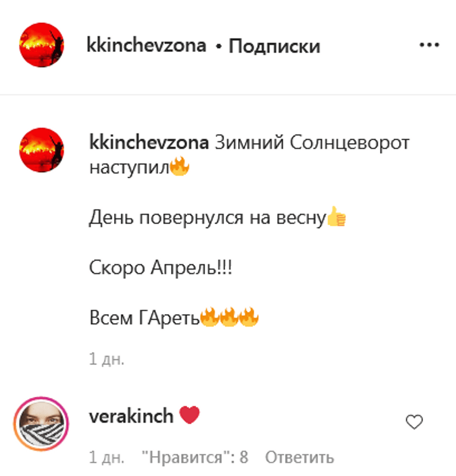Screen dimensions: 456x476
Task: Select the Зимний Солнцеворот caption text
Action: (312, 143)
